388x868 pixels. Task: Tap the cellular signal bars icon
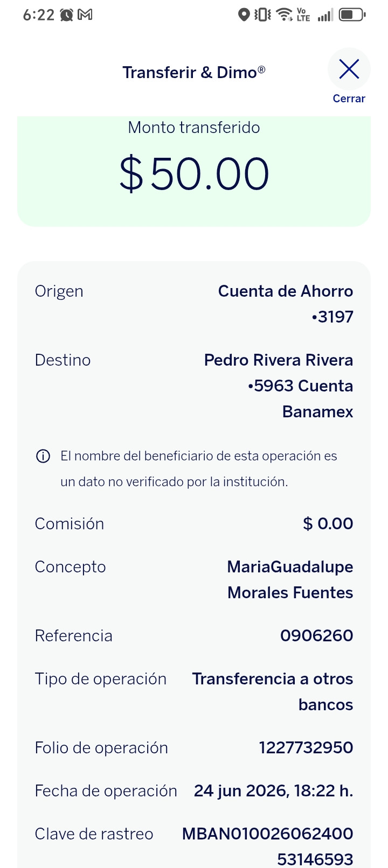click(x=325, y=15)
